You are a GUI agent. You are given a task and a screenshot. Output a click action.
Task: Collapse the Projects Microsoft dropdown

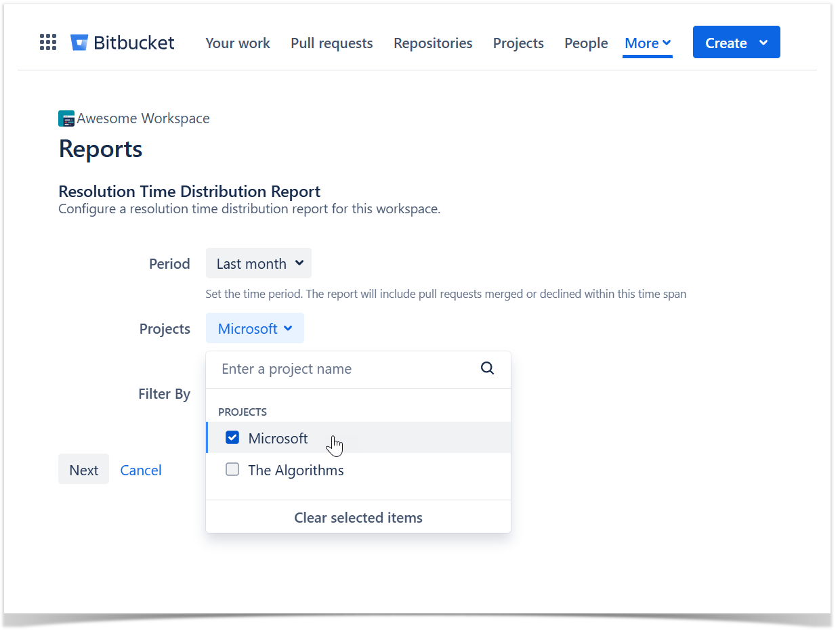(255, 328)
